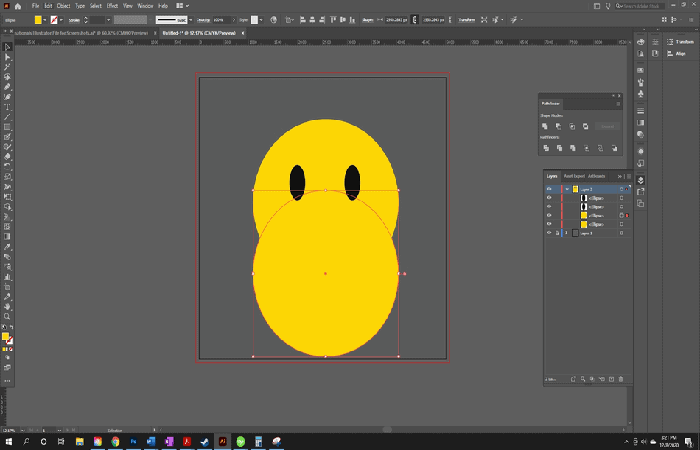Open the stroke color dropdown
Viewport: 700px width, 450px height.
tap(61, 20)
